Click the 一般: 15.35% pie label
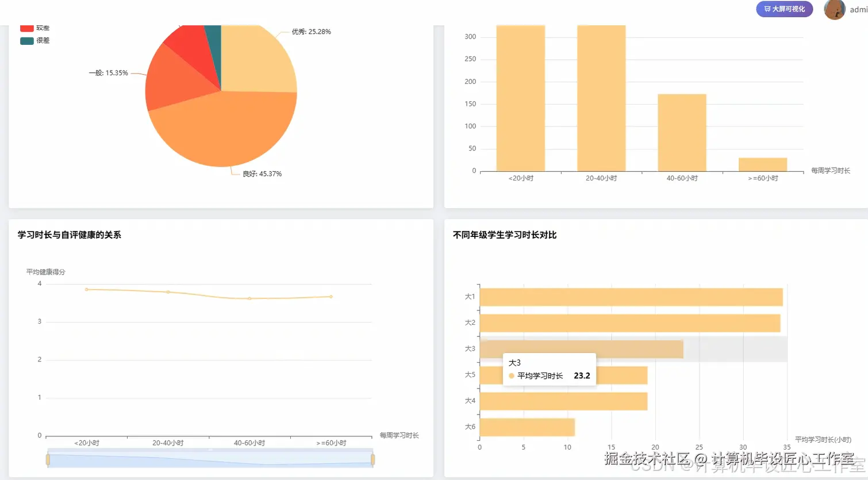The height and width of the screenshot is (480, 868). [x=108, y=73]
